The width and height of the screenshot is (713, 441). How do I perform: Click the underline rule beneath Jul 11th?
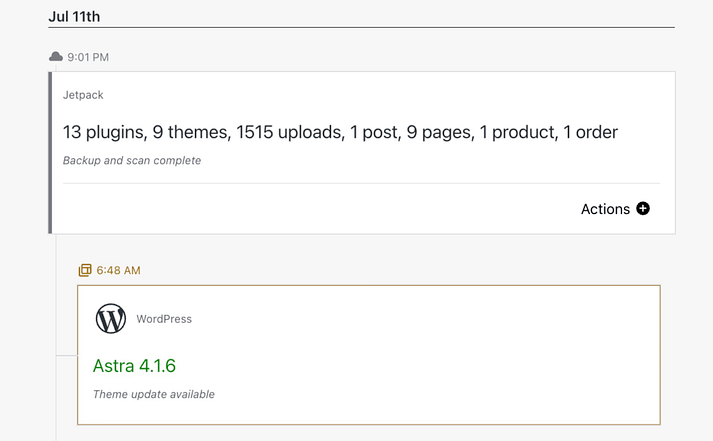coord(360,27)
